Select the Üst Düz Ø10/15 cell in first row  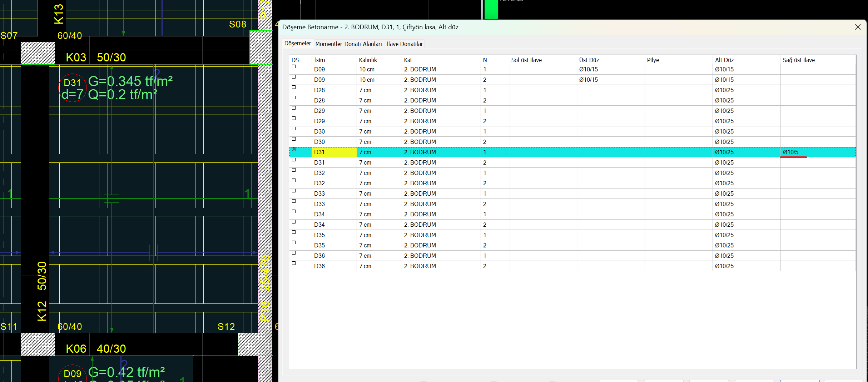[x=588, y=69]
